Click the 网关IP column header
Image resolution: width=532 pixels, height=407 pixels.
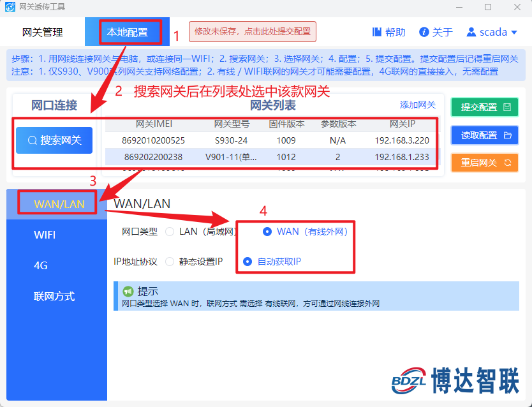tap(402, 124)
